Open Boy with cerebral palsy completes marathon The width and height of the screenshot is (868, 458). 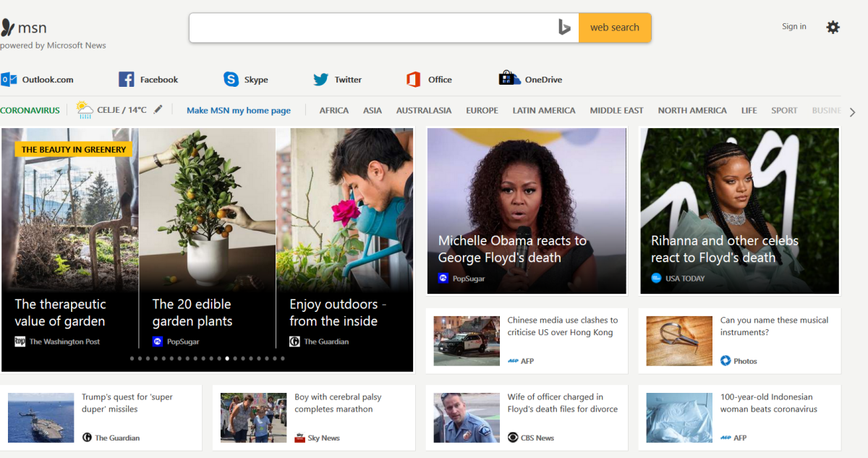click(338, 403)
